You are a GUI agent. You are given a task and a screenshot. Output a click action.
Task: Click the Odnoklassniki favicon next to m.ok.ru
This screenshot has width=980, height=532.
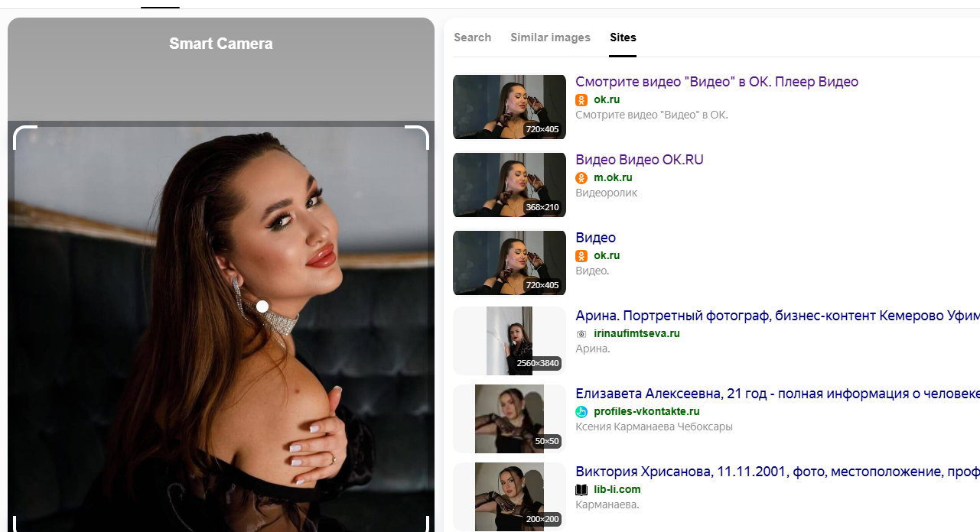(581, 178)
